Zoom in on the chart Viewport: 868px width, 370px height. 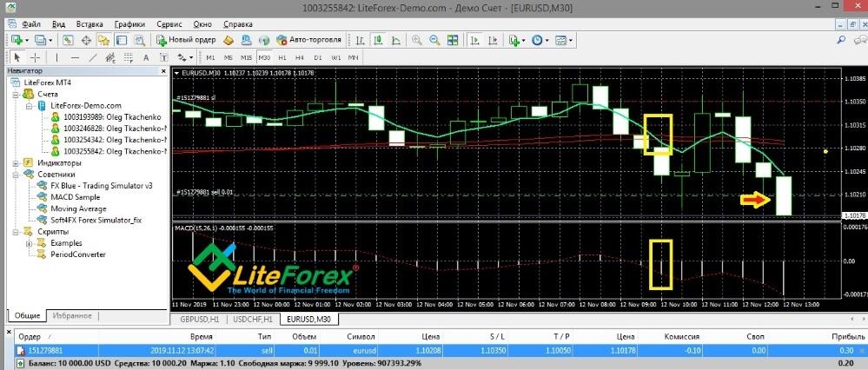tap(417, 40)
